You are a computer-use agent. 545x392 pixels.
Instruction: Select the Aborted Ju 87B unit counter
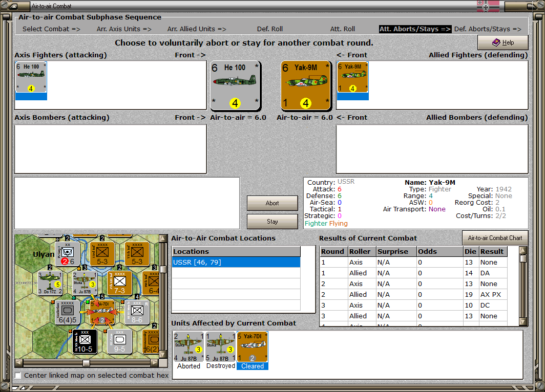pos(188,347)
